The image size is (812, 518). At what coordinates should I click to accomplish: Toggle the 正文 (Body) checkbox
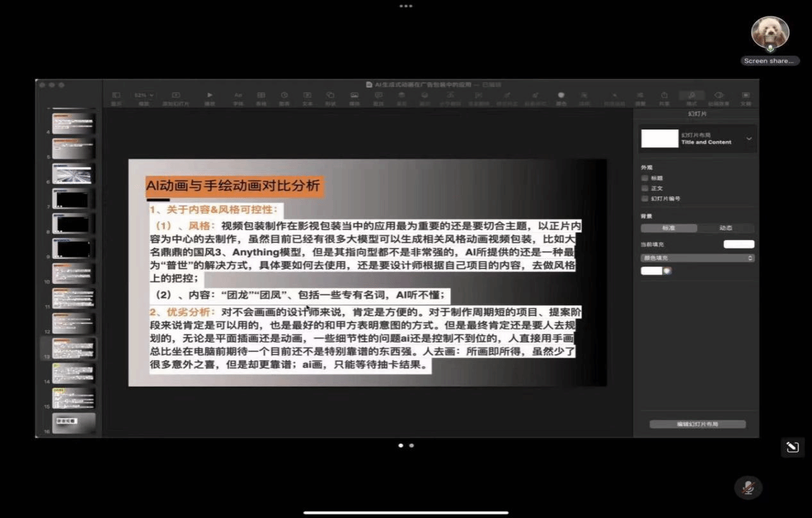click(x=645, y=188)
